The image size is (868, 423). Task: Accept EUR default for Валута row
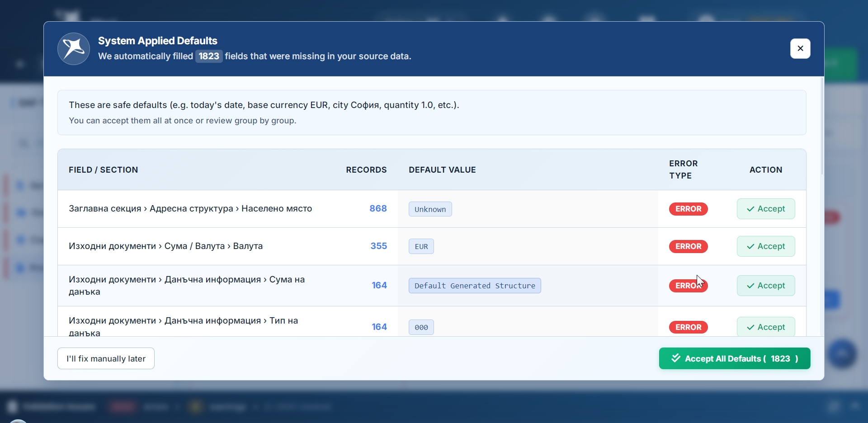coord(766,246)
